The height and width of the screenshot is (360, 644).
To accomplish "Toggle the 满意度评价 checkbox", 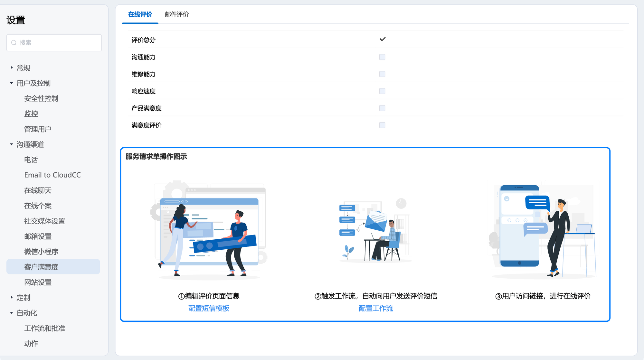I will tap(382, 125).
